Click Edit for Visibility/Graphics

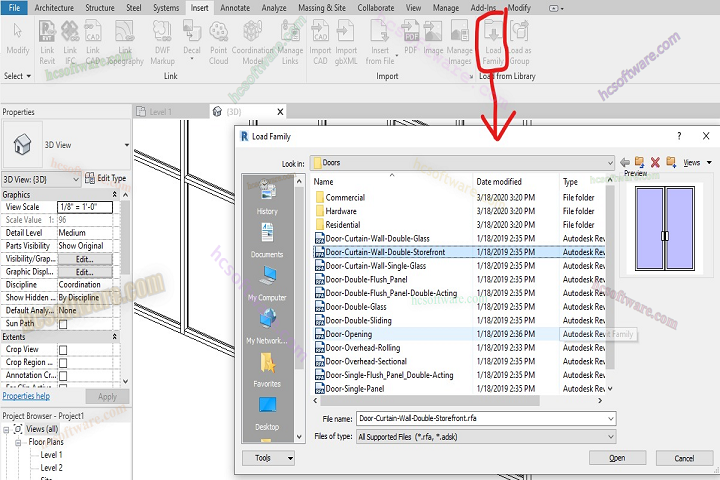[x=84, y=259]
